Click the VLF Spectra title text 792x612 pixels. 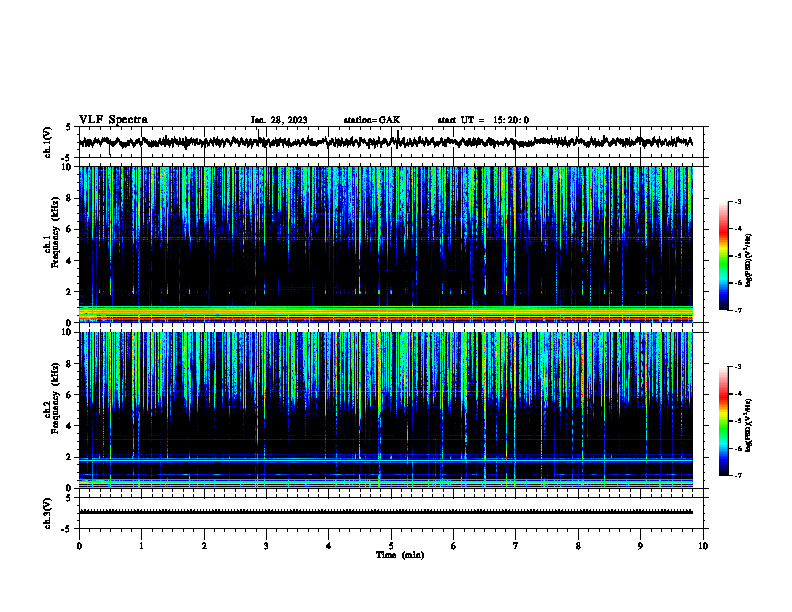tap(113, 120)
